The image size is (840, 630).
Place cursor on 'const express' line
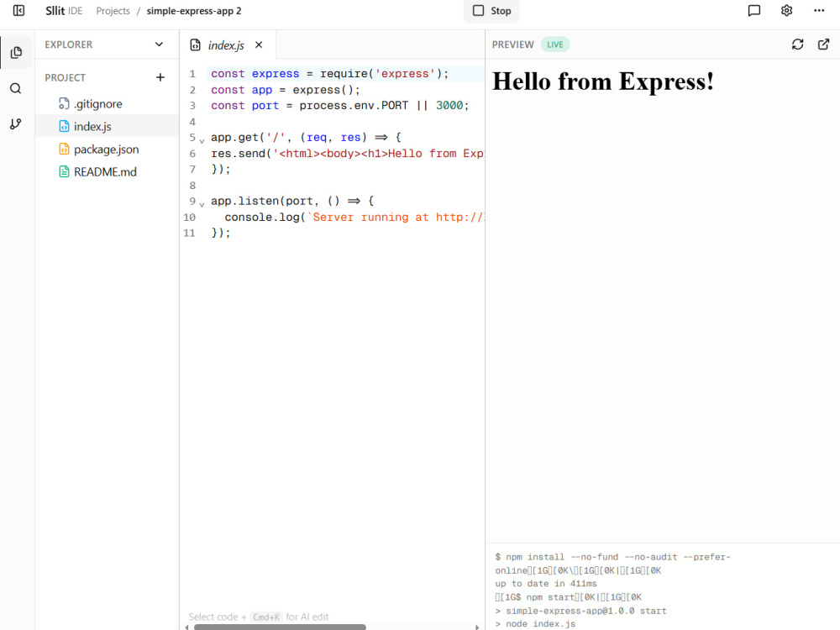(x=330, y=74)
